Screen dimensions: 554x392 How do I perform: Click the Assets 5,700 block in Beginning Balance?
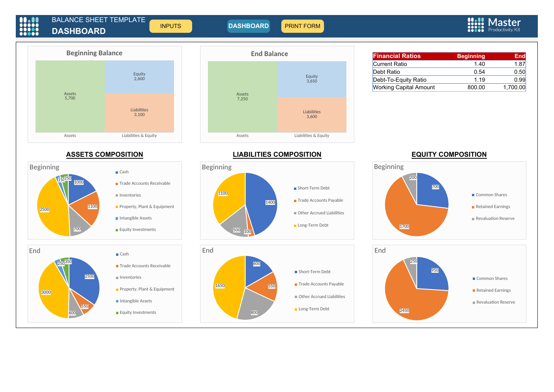[70, 96]
